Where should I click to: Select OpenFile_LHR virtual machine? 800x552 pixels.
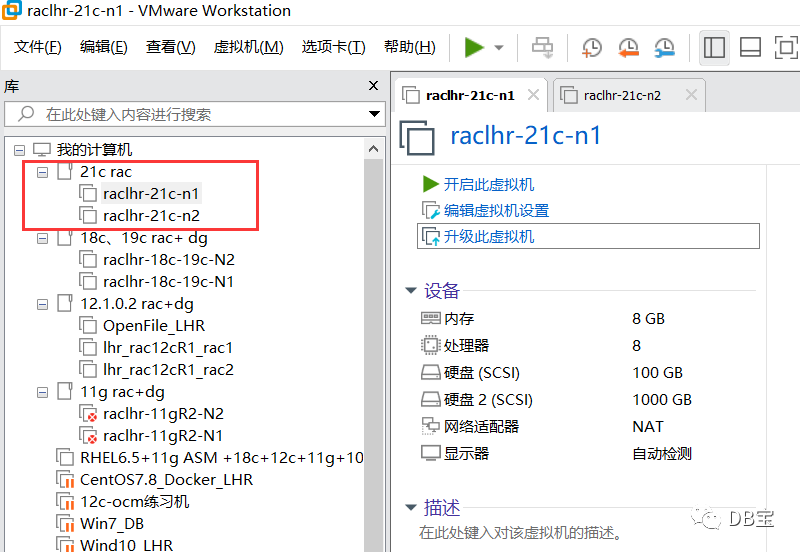coord(154,325)
